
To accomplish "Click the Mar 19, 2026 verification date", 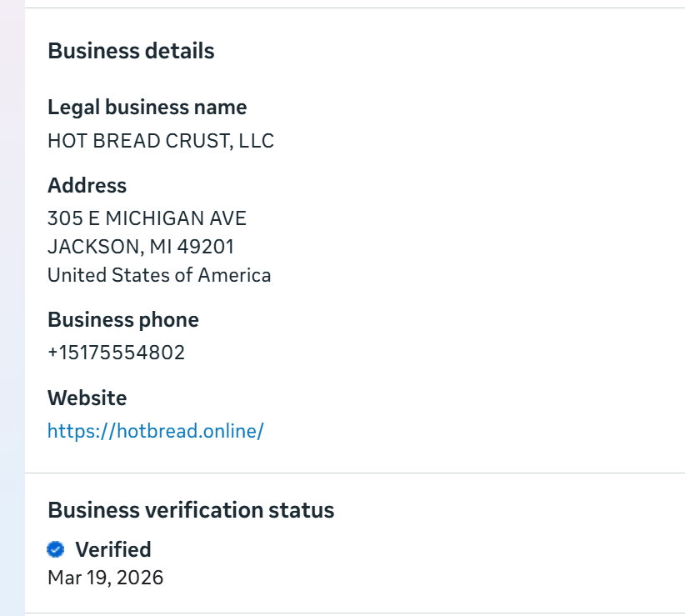I will pos(105,577).
